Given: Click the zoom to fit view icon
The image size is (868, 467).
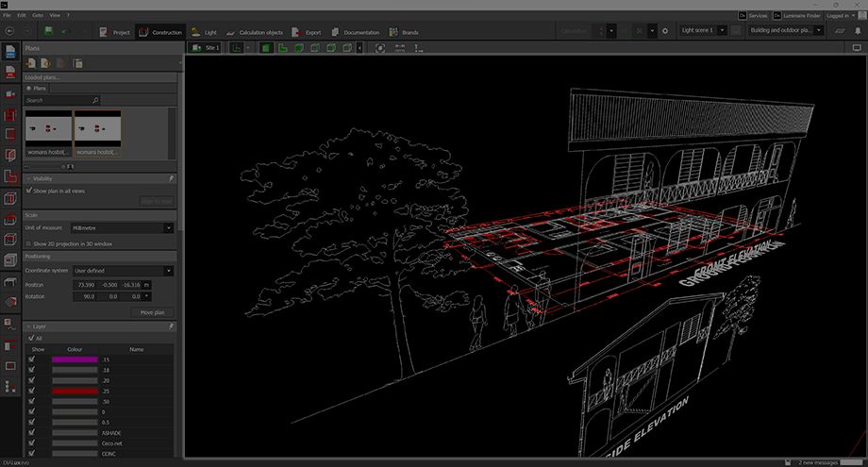Looking at the screenshot, I should [x=380, y=47].
